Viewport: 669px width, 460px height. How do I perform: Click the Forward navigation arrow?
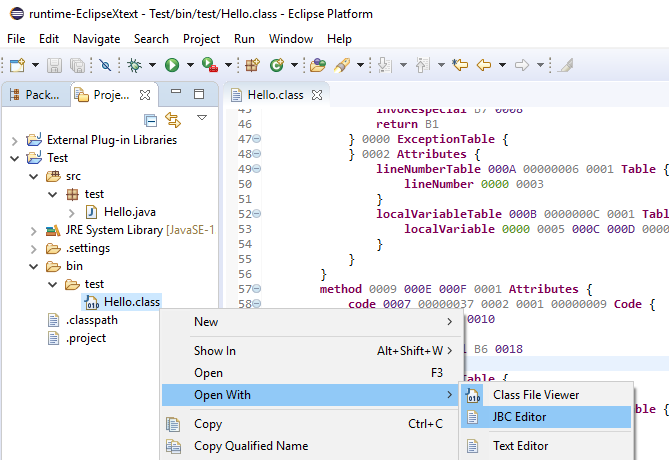[522, 65]
